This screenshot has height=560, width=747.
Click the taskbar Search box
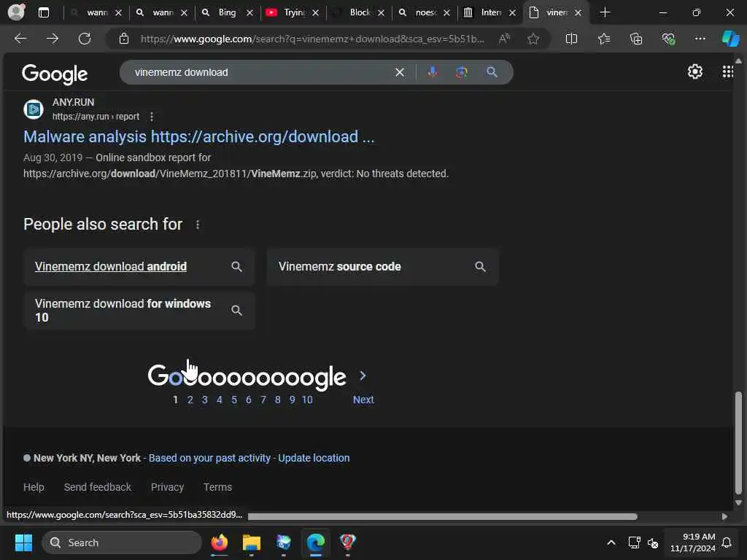coord(122,542)
